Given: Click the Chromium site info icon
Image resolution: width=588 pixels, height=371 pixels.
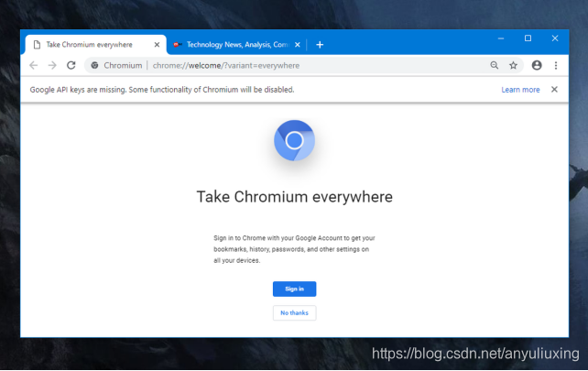Looking at the screenshot, I should pyautogui.click(x=94, y=65).
